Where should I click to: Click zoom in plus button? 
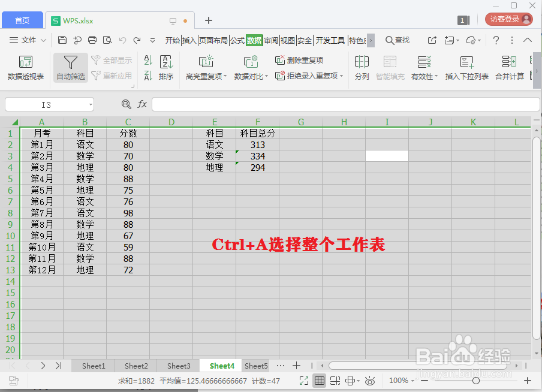[x=528, y=381]
